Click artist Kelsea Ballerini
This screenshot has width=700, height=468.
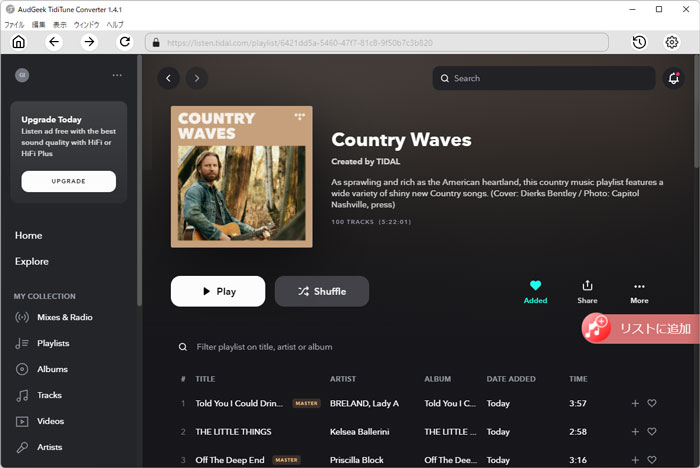click(x=359, y=432)
